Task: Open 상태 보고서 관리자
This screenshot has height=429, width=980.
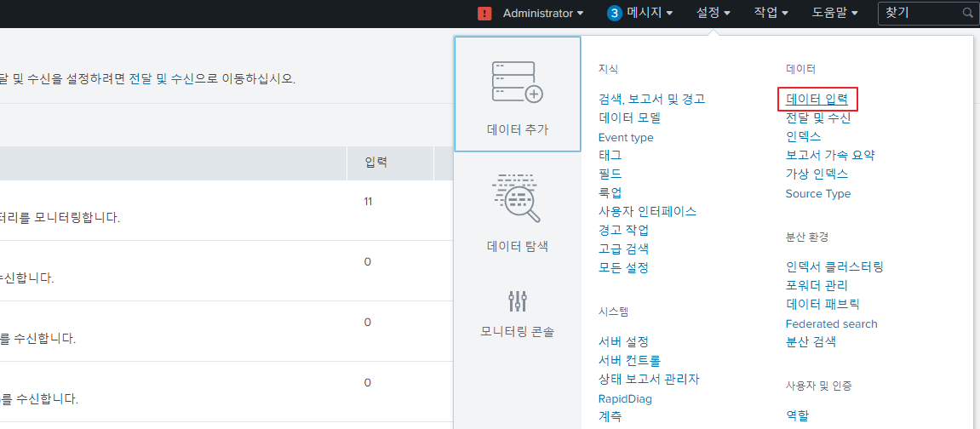Action: click(x=649, y=379)
